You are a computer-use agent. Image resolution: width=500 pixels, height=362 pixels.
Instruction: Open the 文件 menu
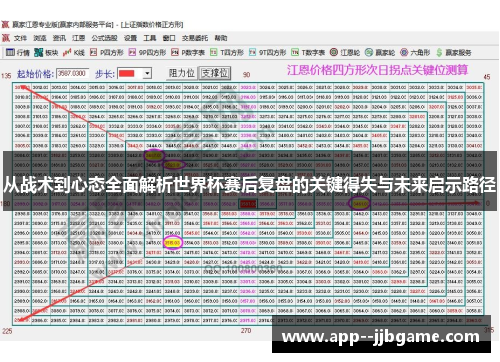[20, 38]
